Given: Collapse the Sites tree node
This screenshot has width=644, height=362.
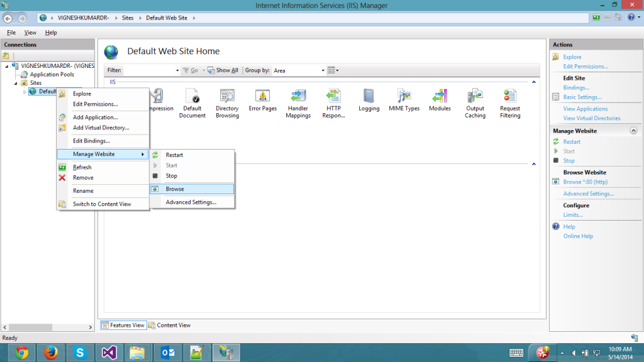Looking at the screenshot, I should [x=17, y=83].
